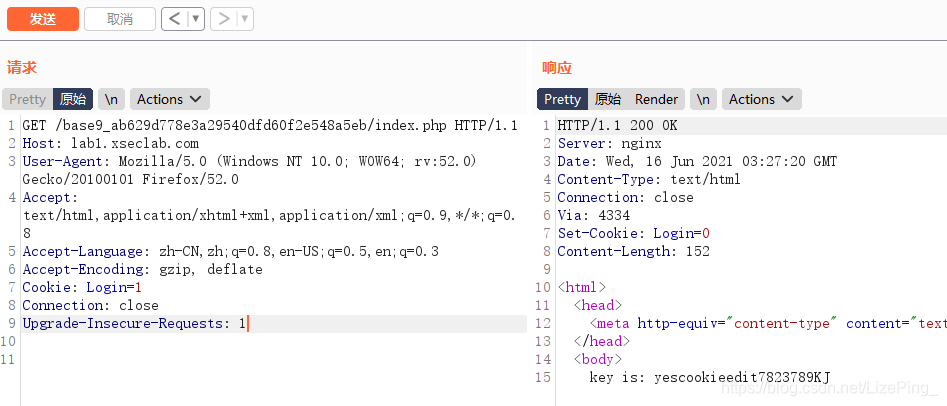Select the response Pretty tab
Viewport: 947px width, 406px height.
562,99
